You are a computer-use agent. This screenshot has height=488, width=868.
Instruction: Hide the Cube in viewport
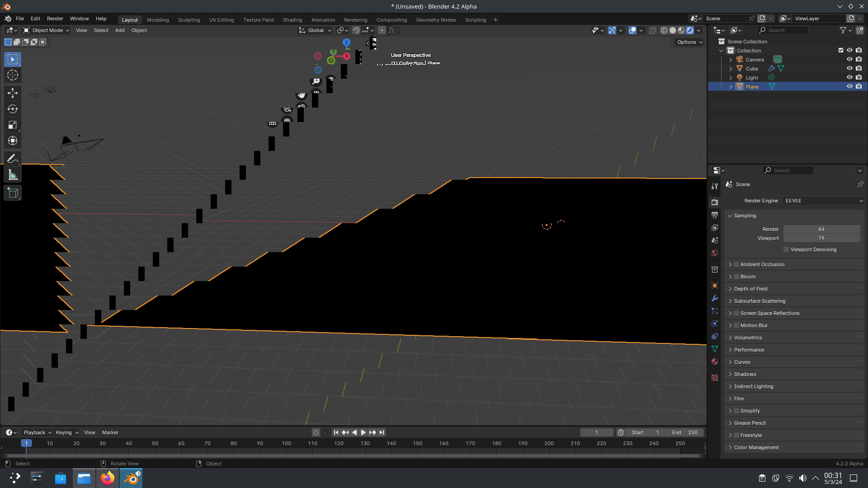click(849, 69)
